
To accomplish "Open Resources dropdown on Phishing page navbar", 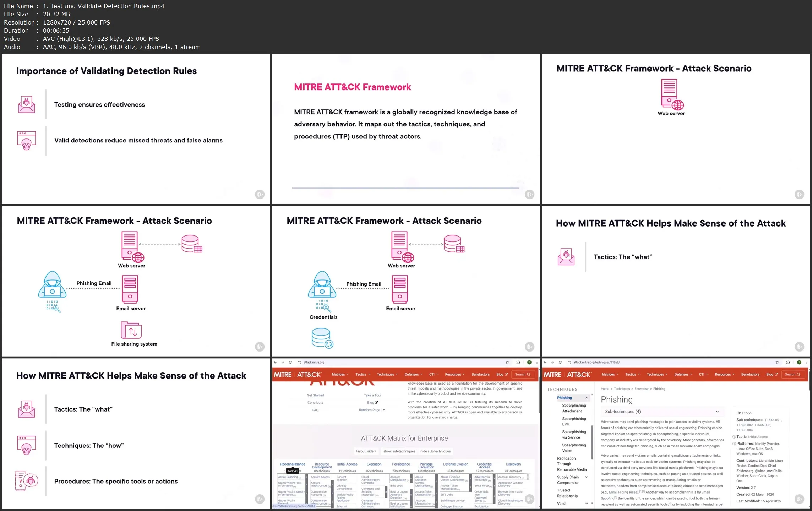I will [724, 374].
